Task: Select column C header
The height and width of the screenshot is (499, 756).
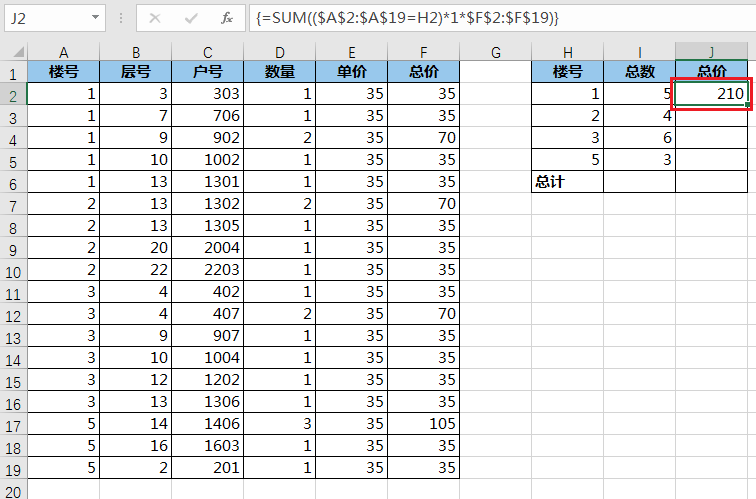Action: 207,52
